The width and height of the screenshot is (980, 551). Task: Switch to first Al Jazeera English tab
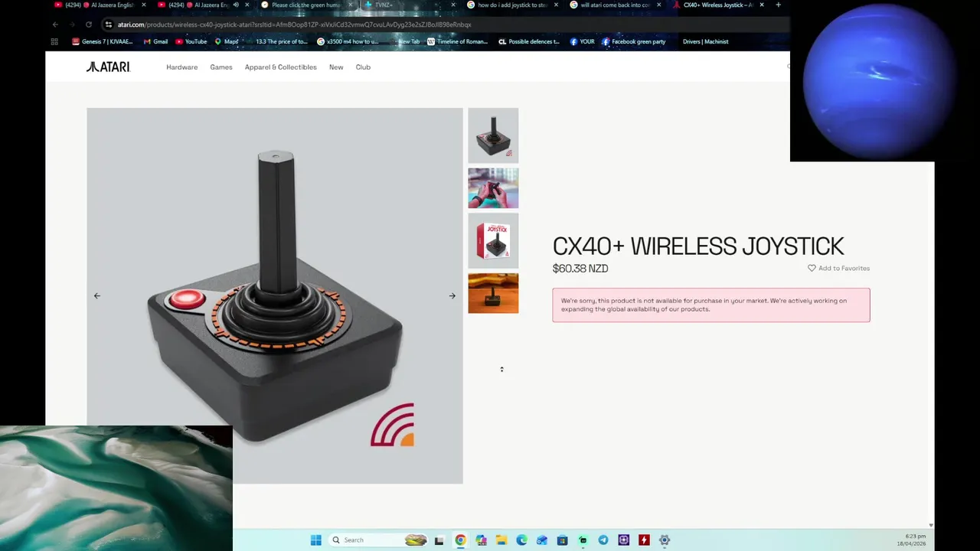(x=100, y=5)
